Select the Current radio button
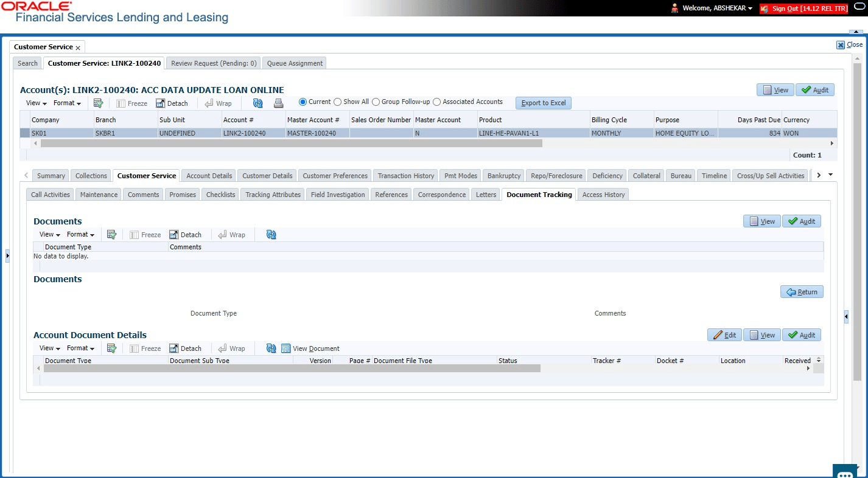 [x=303, y=102]
